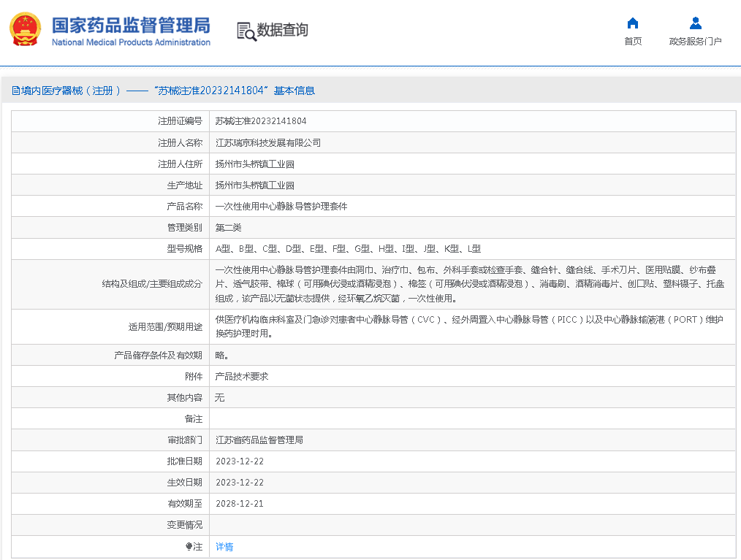Click the 审批部门 label

tap(185, 440)
